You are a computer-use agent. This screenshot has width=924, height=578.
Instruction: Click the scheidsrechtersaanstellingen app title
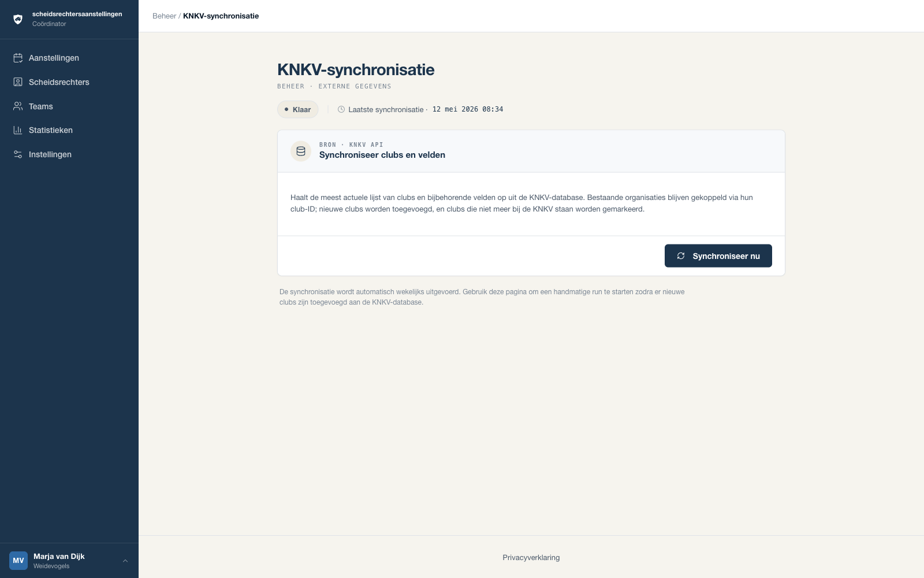pyautogui.click(x=77, y=14)
